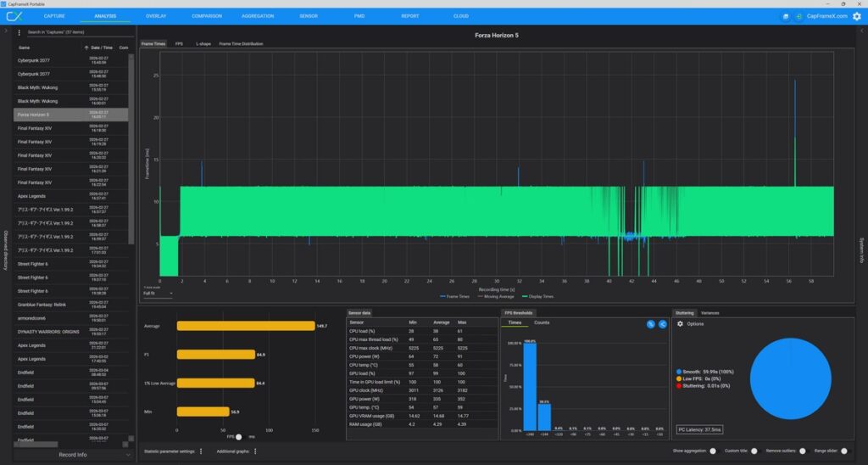Expand the Record Info panel
Viewport: 868px width, 465px height.
(72, 455)
